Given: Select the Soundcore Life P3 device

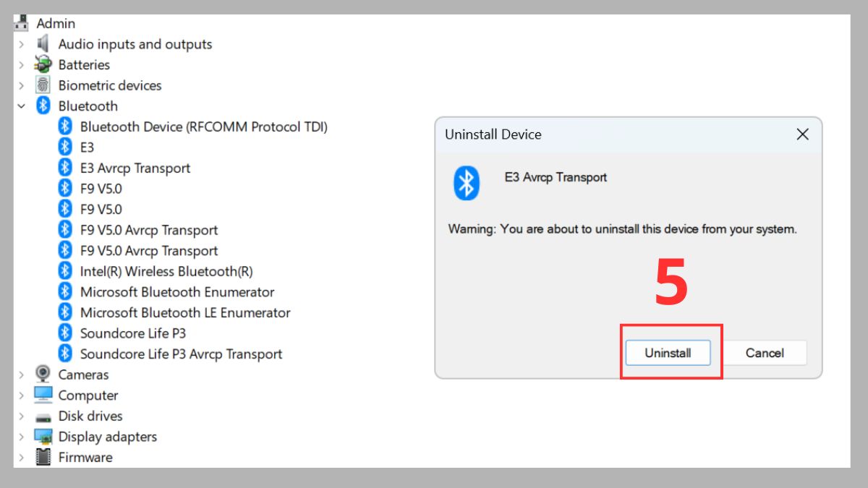Looking at the screenshot, I should click(133, 333).
